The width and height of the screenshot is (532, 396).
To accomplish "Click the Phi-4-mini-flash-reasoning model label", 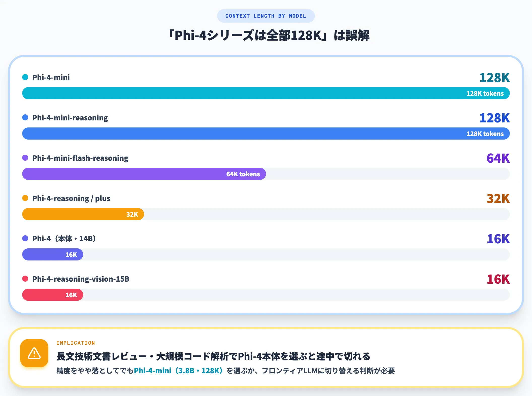I will [80, 158].
